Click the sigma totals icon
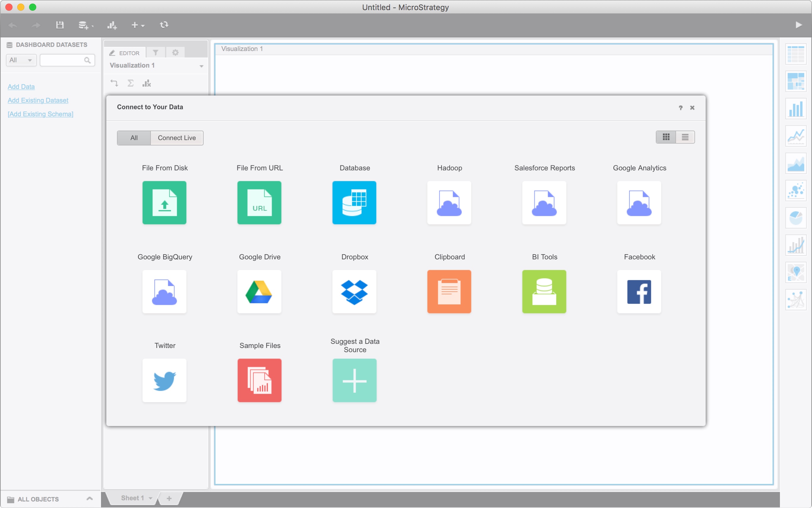 pyautogui.click(x=130, y=83)
